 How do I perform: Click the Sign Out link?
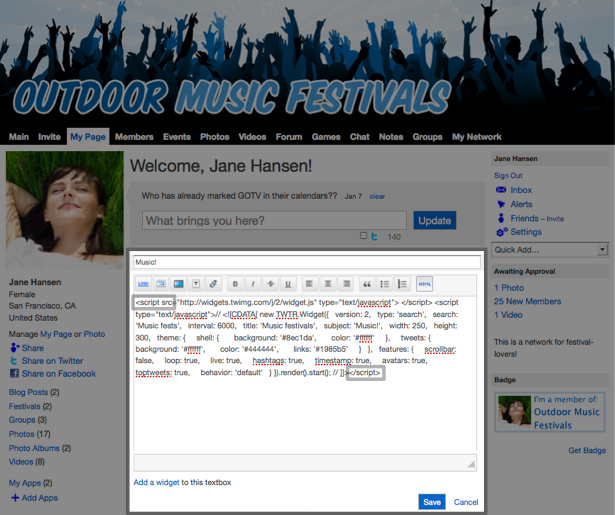[508, 175]
